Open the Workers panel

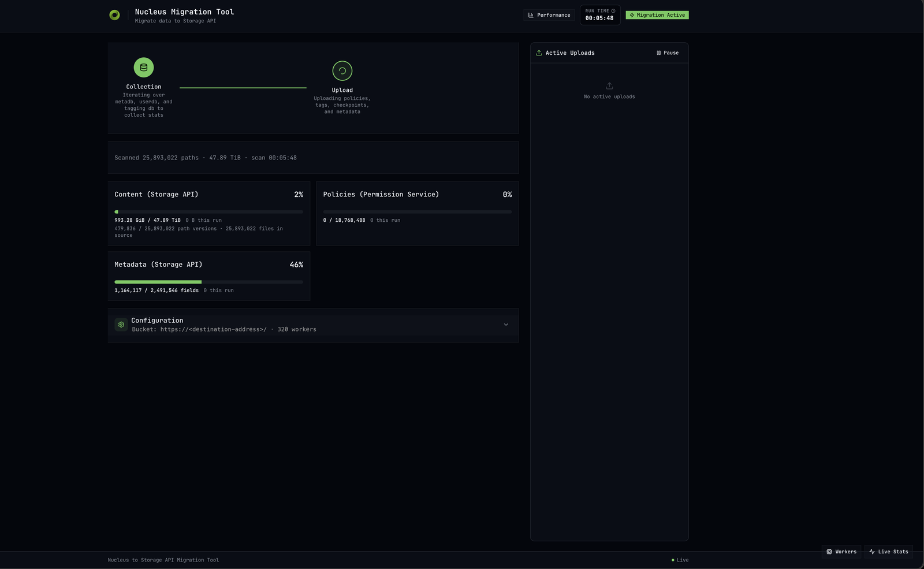point(841,552)
